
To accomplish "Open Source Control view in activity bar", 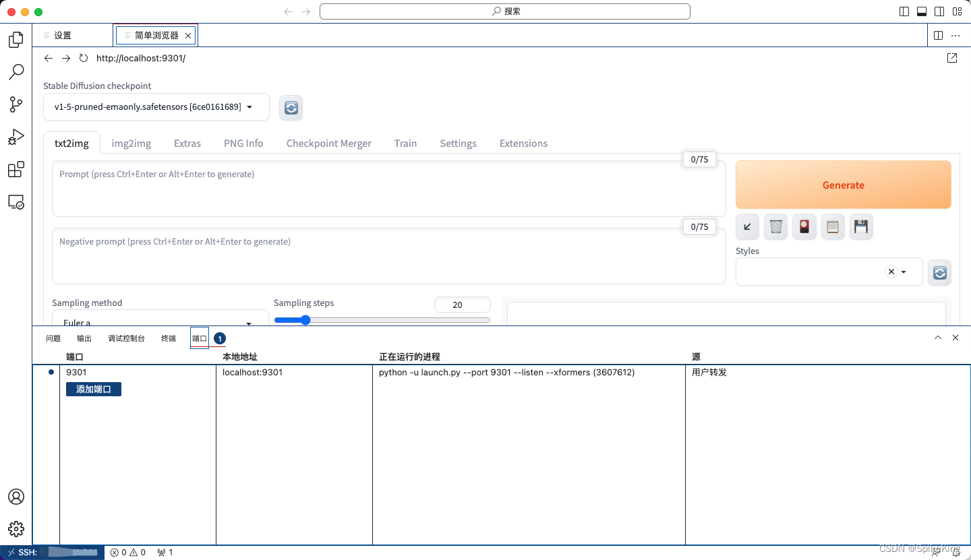I will click(16, 104).
